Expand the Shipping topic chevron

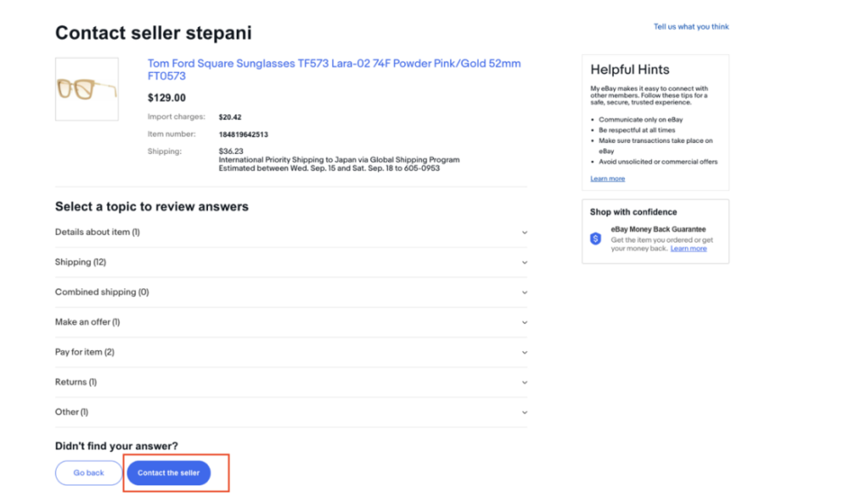524,262
